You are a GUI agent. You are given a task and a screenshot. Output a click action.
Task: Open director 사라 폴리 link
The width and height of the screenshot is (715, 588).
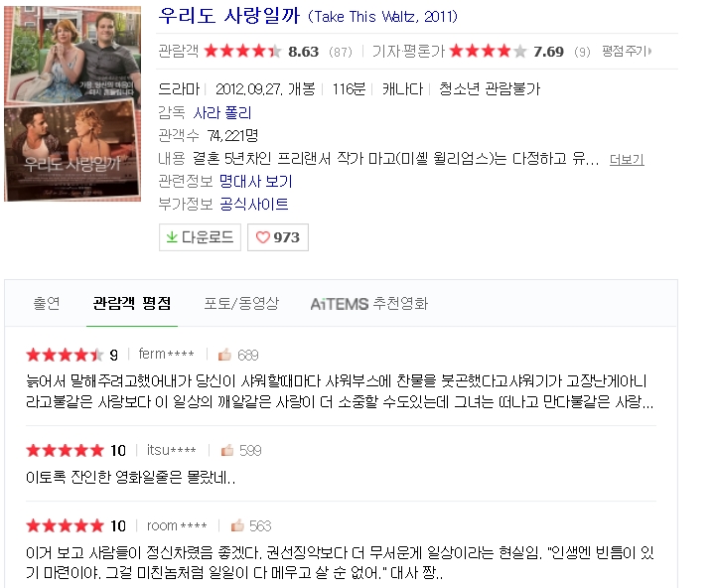coord(222,112)
